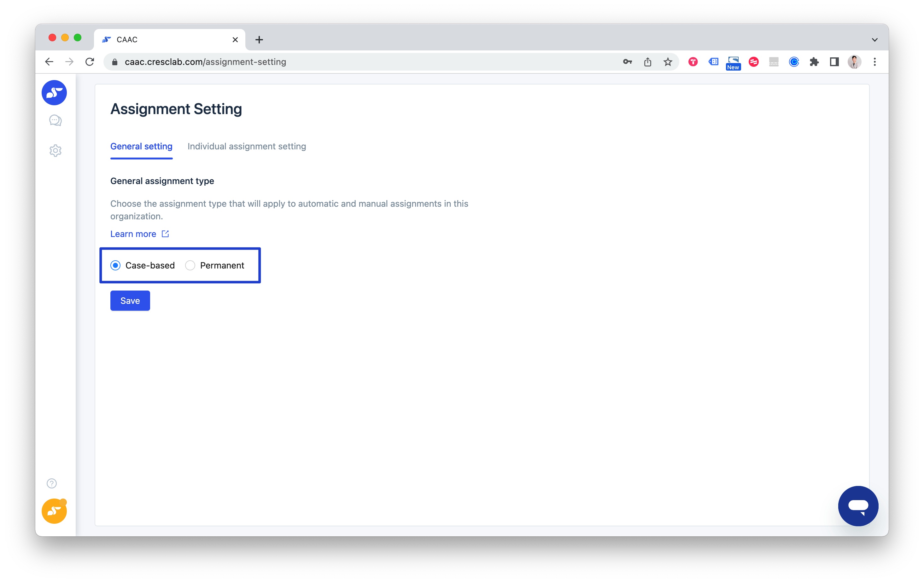Open the Chrome three-dot menu
924x583 pixels.
click(x=874, y=62)
